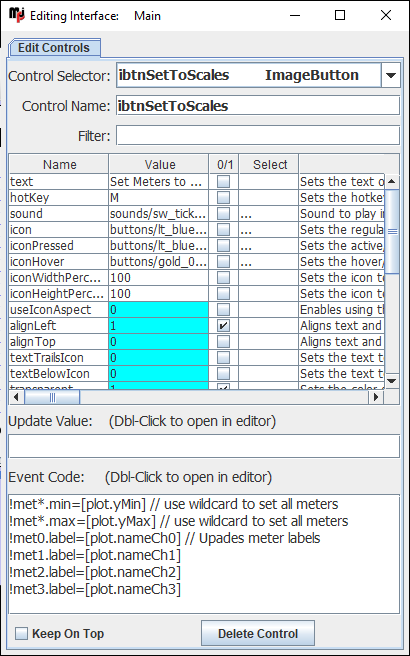This screenshot has height=656, width=410.
Task: Click the horizontal scroll right arrow
Action: pos(376,397)
